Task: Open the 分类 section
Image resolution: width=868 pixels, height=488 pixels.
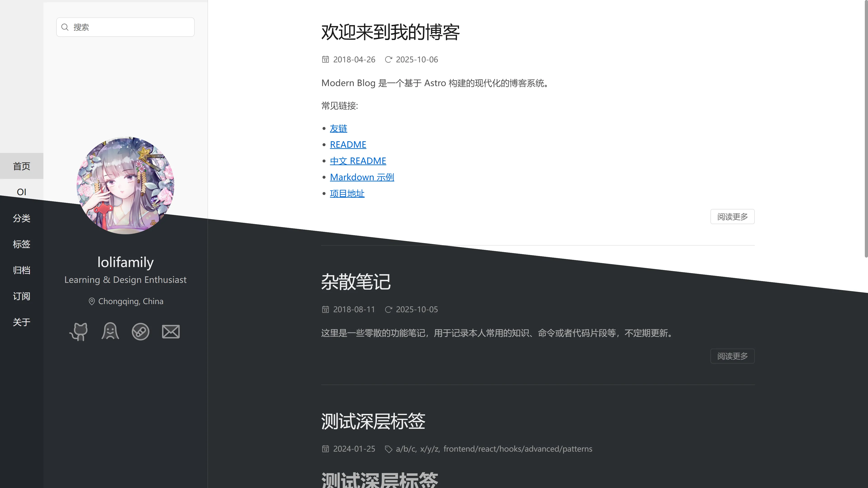Action: coord(21,218)
